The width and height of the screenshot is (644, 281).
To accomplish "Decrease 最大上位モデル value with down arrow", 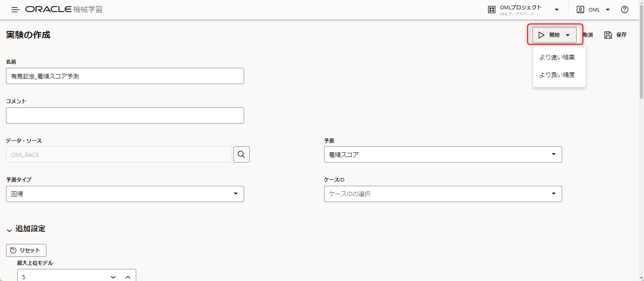I will [x=113, y=277].
